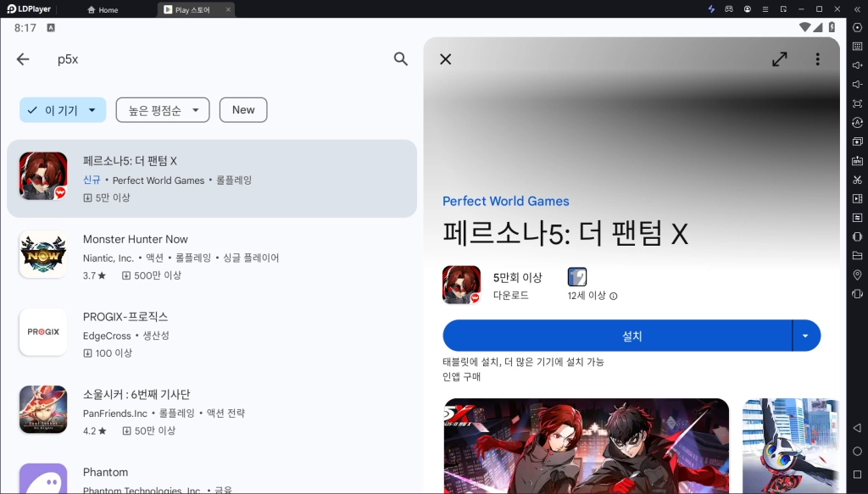The width and height of the screenshot is (868, 494).
Task: Open keyboard mapping icon in LDPlayer sidebar
Action: [857, 47]
